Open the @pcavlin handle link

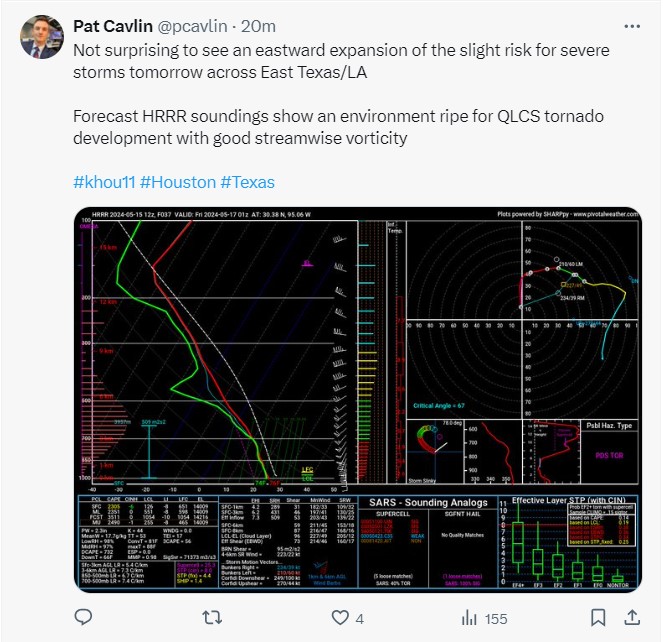192,26
